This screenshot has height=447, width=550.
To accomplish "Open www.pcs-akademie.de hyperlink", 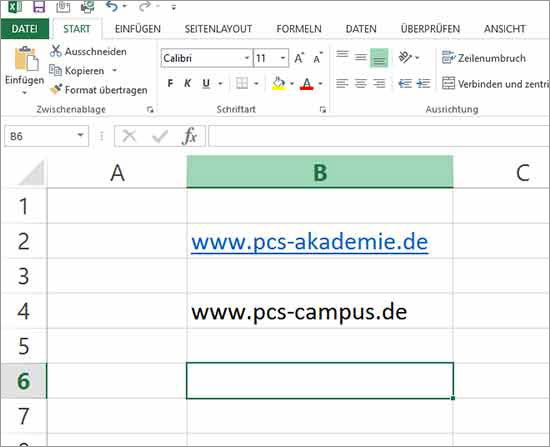I will coord(310,242).
